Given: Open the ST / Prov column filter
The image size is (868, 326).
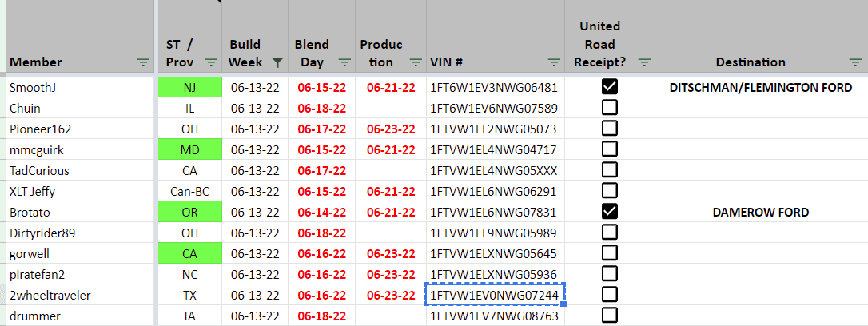Looking at the screenshot, I should point(211,62).
